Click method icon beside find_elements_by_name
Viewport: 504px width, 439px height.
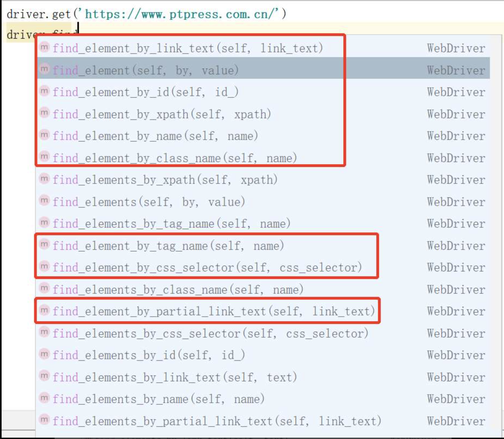(44, 398)
